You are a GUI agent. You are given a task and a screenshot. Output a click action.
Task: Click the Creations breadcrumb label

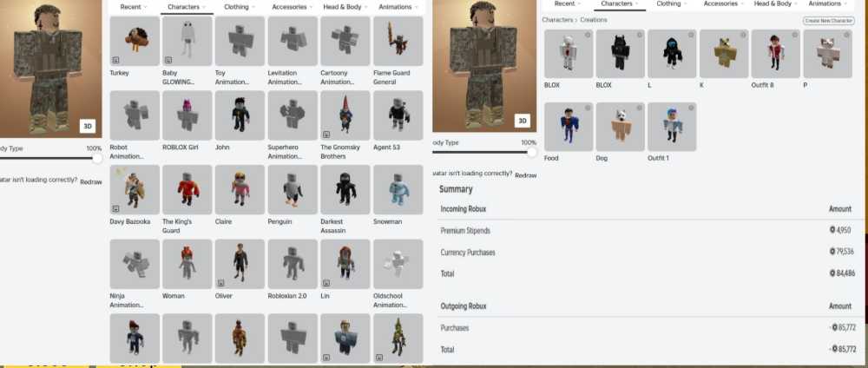[594, 20]
